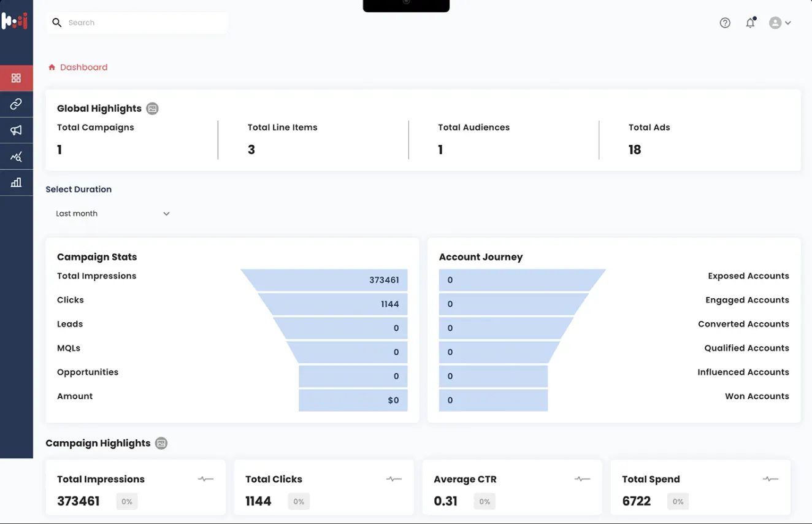Click inside the Search input field

(135, 22)
